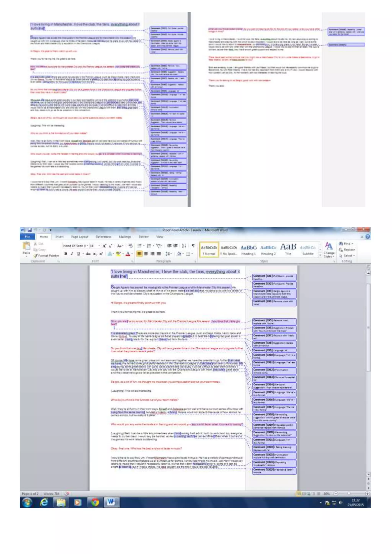This screenshot has height=554, width=392.
Task: Open the font name dropdown
Action: pos(87,246)
